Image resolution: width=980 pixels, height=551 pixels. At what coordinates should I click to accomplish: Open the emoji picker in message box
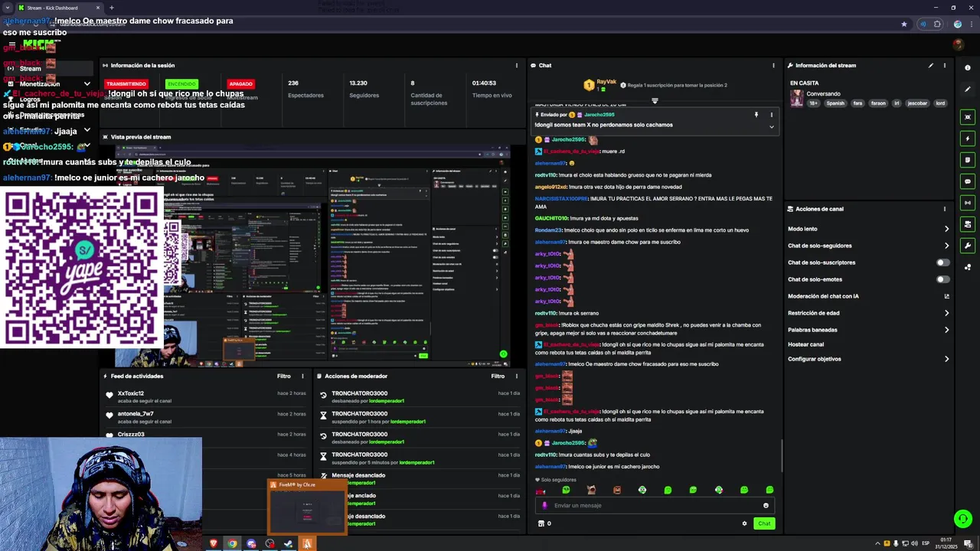click(766, 505)
